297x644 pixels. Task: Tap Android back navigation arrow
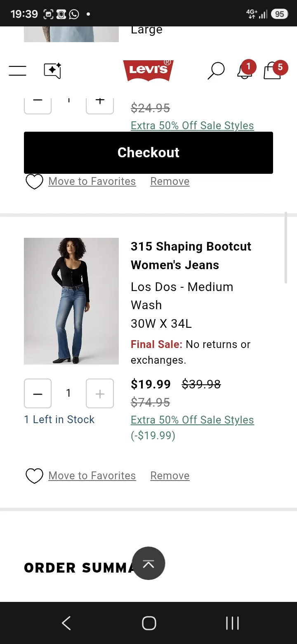click(x=66, y=623)
